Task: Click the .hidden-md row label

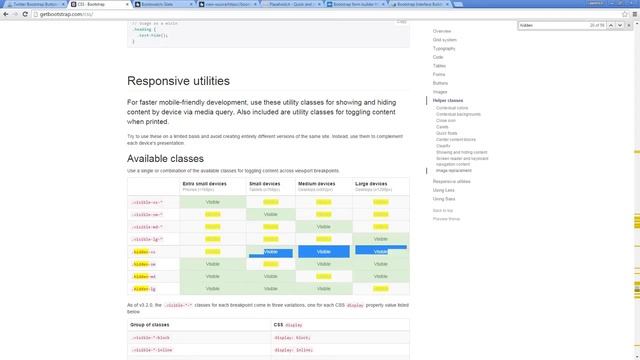Action: pos(144,277)
